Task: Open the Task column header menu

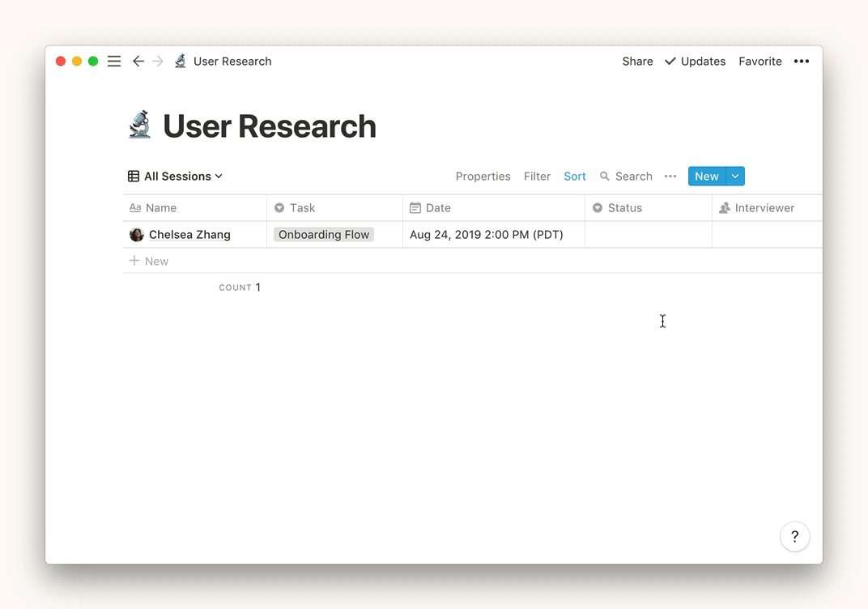Action: (x=302, y=208)
